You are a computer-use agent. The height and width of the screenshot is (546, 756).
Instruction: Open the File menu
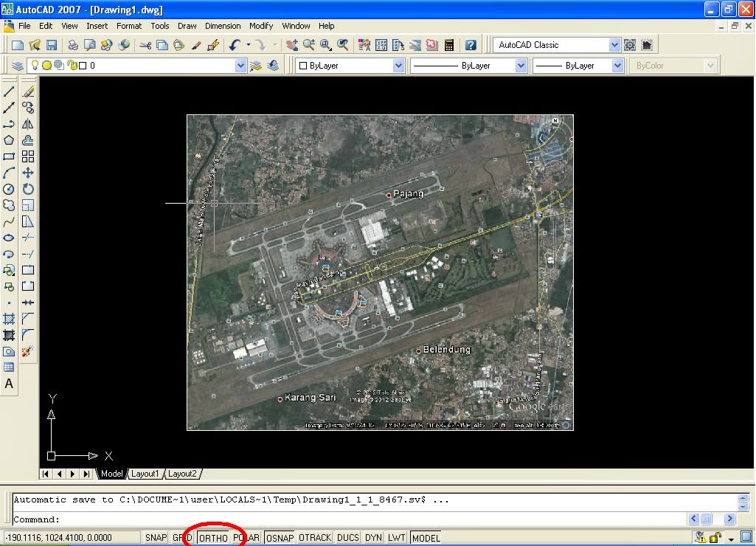24,26
